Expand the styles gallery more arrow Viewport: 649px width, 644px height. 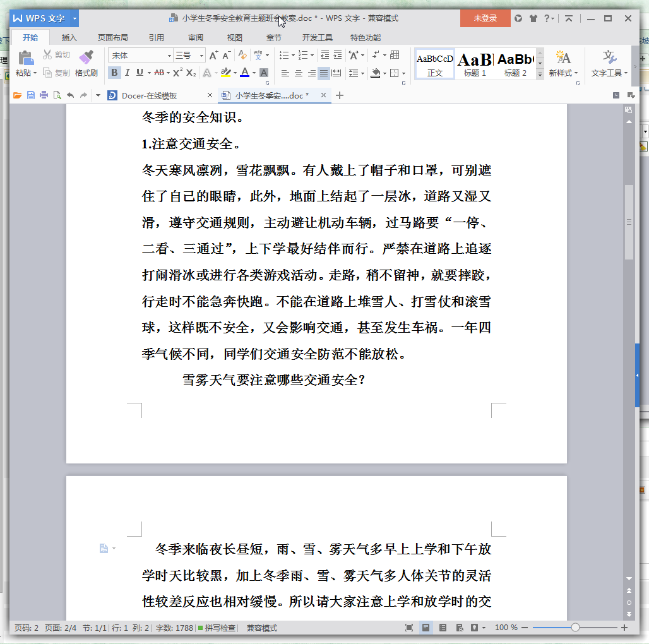(540, 75)
